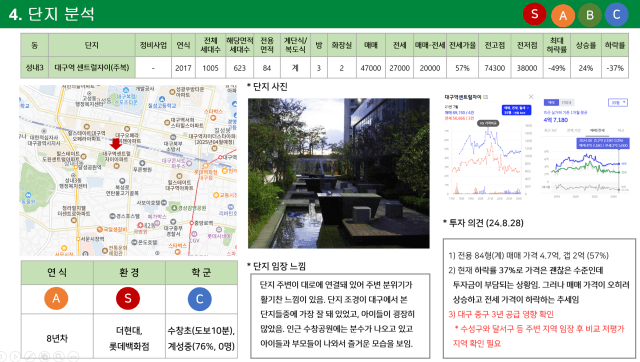Click the 환경 header in rating table
The height and width of the screenshot is (362, 640).
(x=129, y=272)
